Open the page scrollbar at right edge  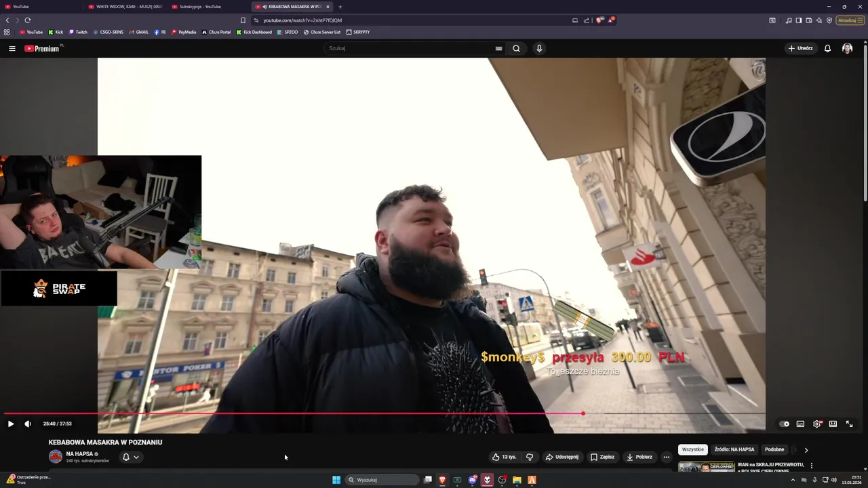(865, 122)
